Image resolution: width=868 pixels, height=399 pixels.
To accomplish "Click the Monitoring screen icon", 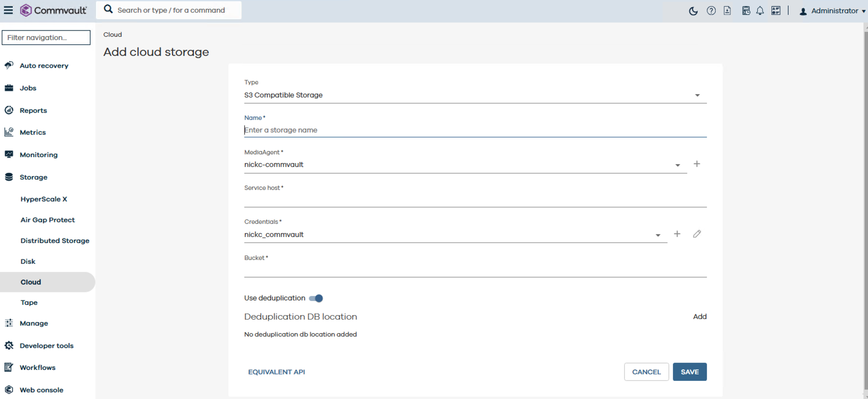I will tap(9, 154).
